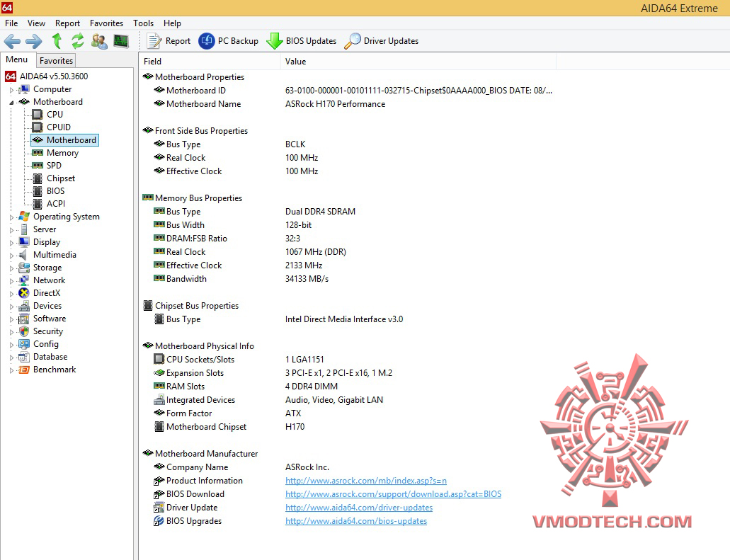Image resolution: width=730 pixels, height=560 pixels.
Task: Open the aida64 bios-updates link
Action: (x=356, y=521)
